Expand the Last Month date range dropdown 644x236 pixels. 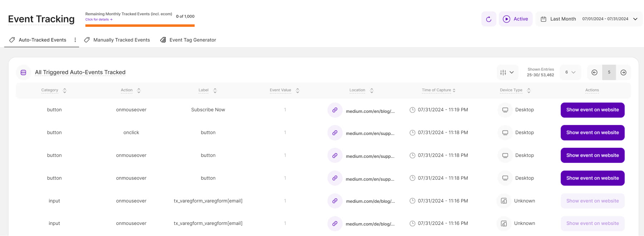click(x=635, y=19)
